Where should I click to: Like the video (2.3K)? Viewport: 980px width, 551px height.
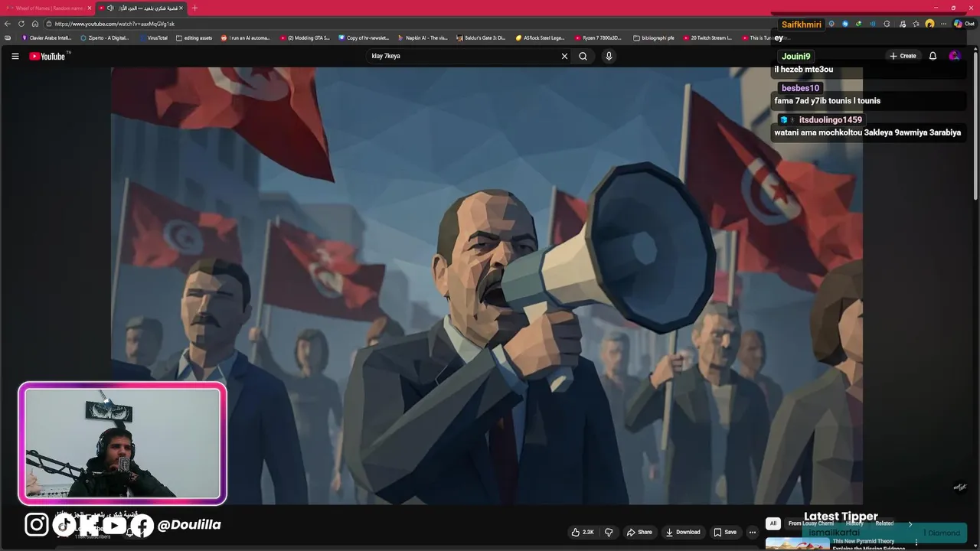[x=583, y=532]
